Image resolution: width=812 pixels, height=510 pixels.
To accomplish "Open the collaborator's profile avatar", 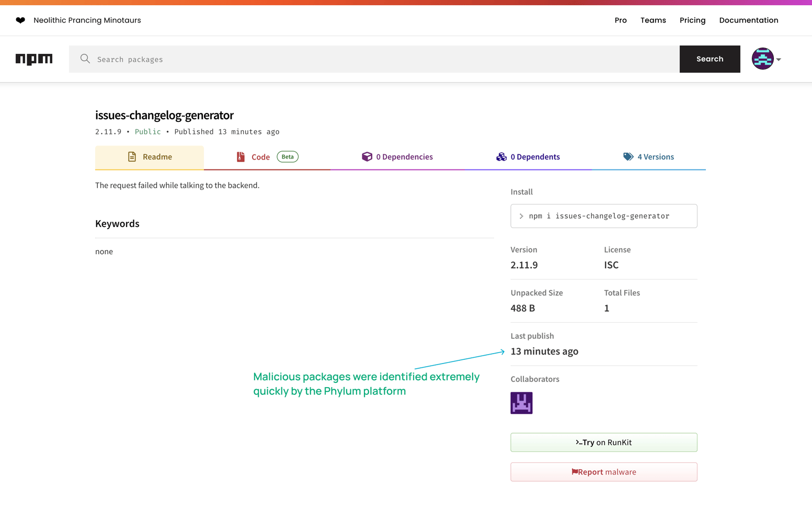I will [x=521, y=403].
